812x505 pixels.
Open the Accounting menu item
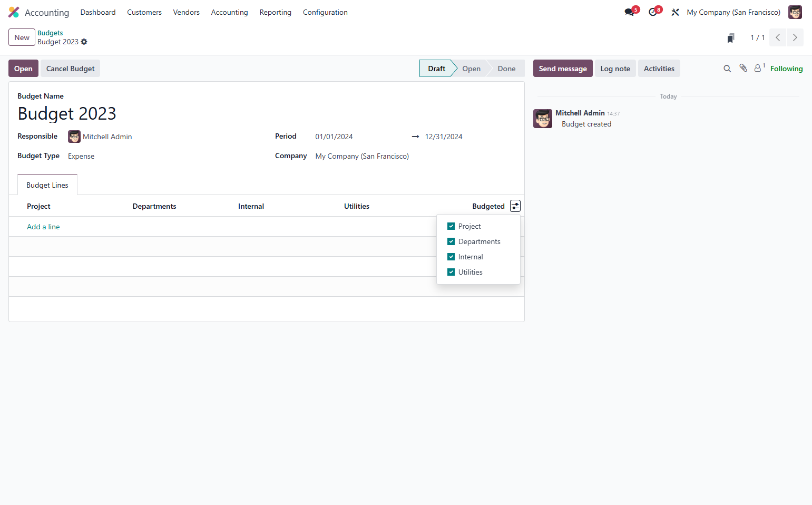pyautogui.click(x=229, y=12)
